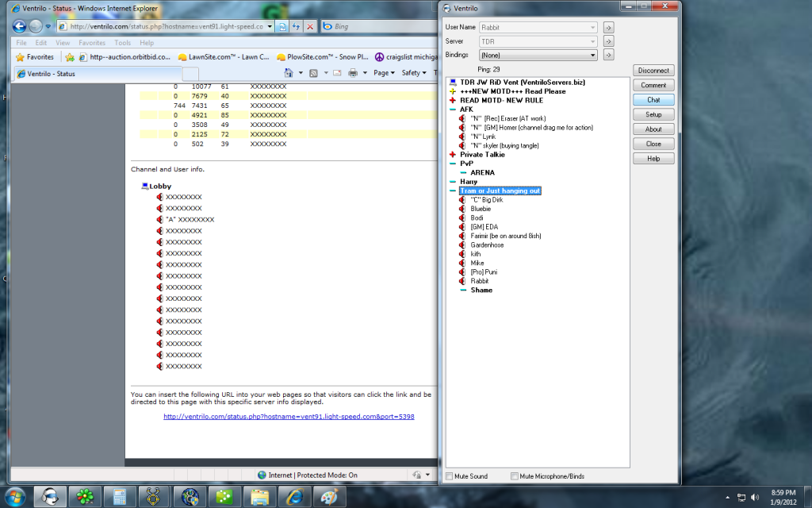The width and height of the screenshot is (812, 508).
Task: Click the Comment button
Action: point(653,85)
